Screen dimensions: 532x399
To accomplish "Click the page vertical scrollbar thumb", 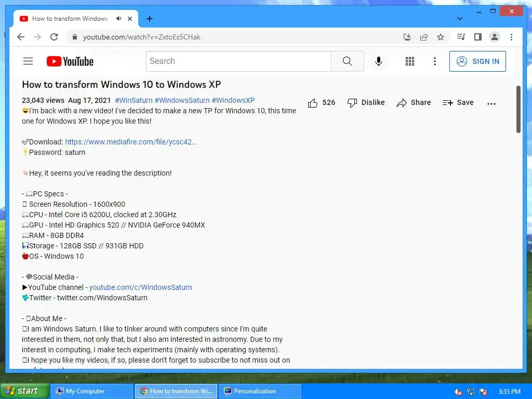I will tap(518, 109).
